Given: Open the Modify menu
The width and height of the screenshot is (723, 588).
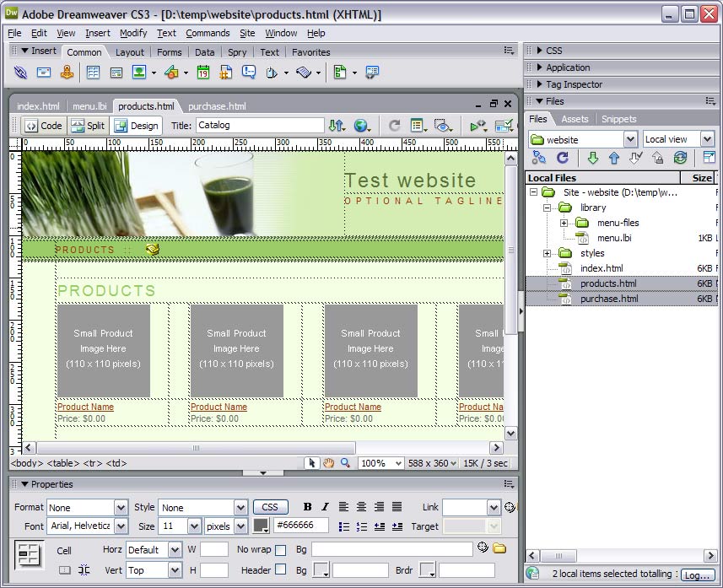Looking at the screenshot, I should [x=133, y=33].
